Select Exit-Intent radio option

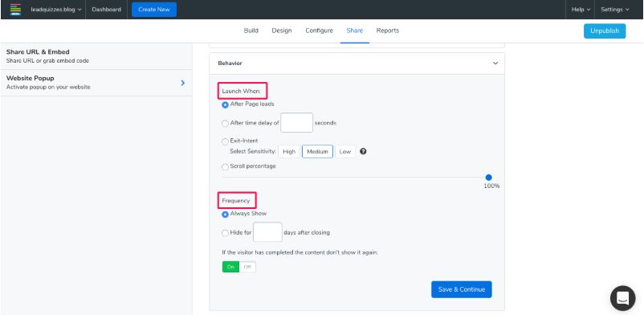pos(225,141)
